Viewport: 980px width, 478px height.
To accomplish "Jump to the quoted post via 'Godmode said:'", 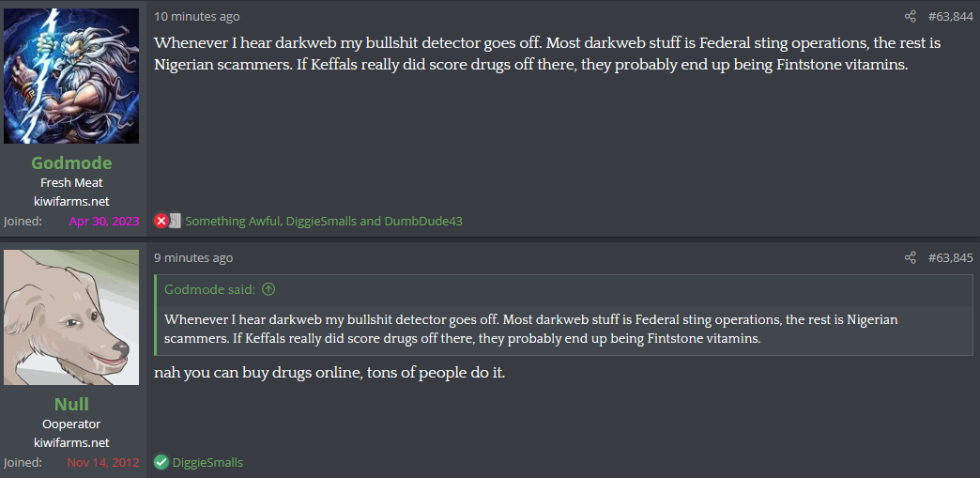I will coord(210,289).
